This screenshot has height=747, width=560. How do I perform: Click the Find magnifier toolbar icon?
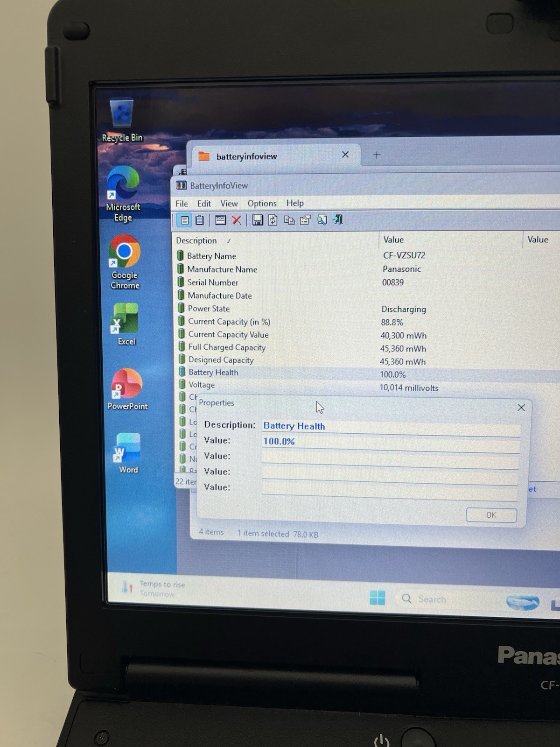coord(322,220)
